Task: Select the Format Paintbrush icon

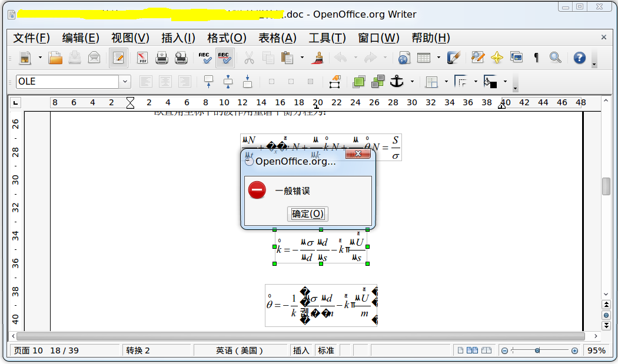Action: [317, 58]
